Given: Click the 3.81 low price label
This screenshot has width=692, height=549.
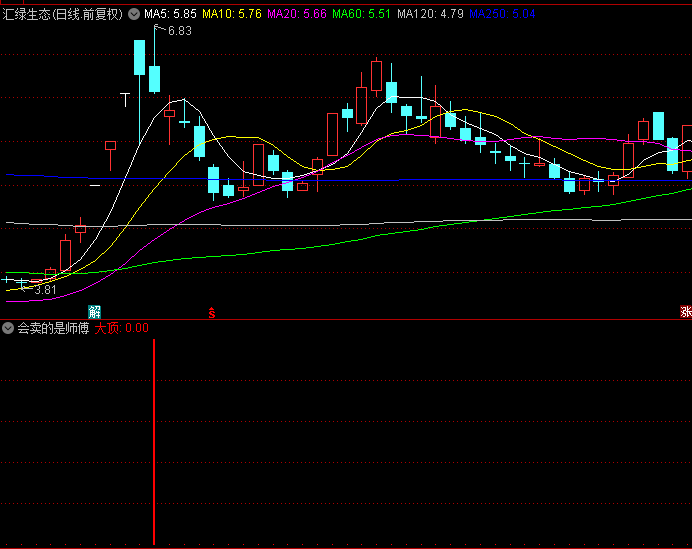Looking at the screenshot, I should (x=45, y=290).
